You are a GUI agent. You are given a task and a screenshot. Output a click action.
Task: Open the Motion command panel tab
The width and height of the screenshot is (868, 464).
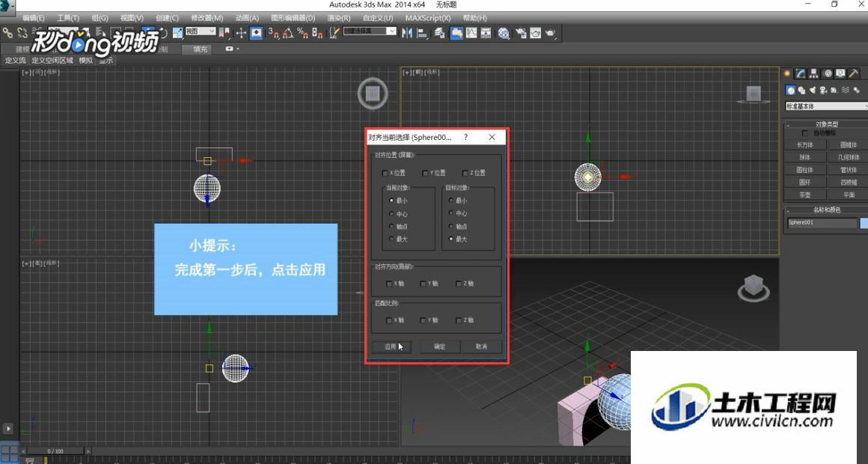pos(828,73)
